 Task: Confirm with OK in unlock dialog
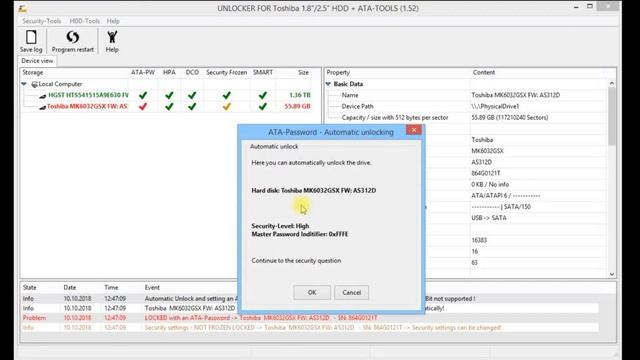(312, 292)
